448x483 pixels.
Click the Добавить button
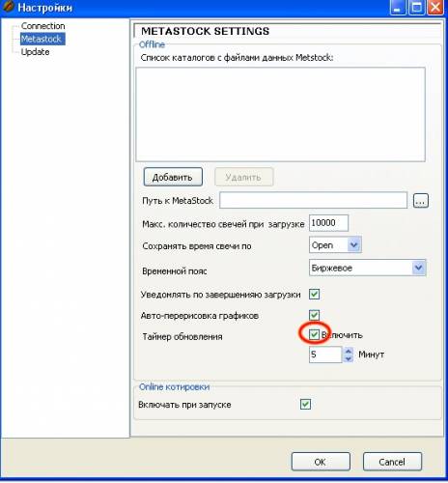click(x=173, y=177)
